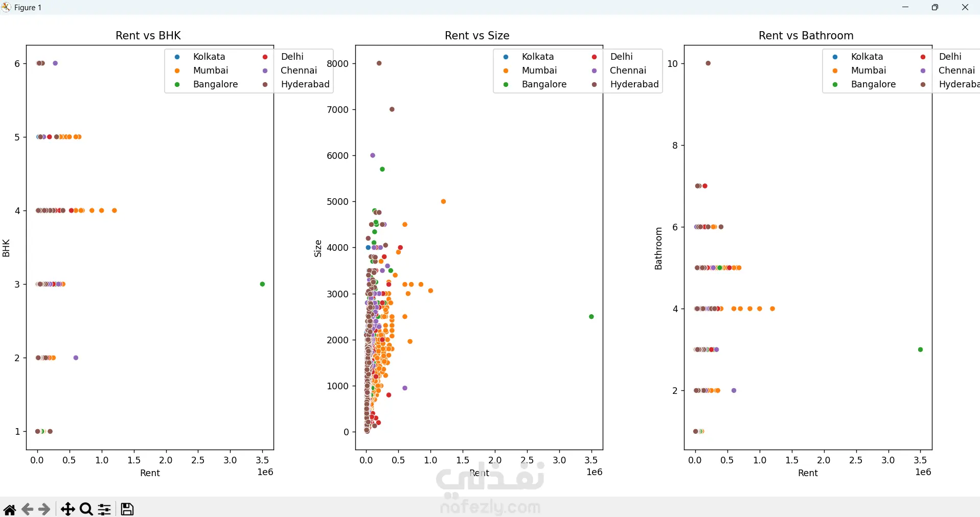Viewport: 980px width, 517px height.
Task: Go forward to the next view
Action: [x=44, y=509]
